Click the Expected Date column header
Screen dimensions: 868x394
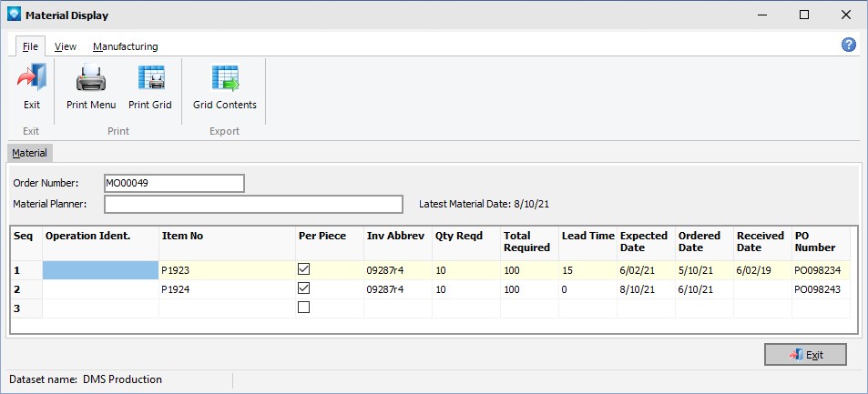tap(645, 242)
